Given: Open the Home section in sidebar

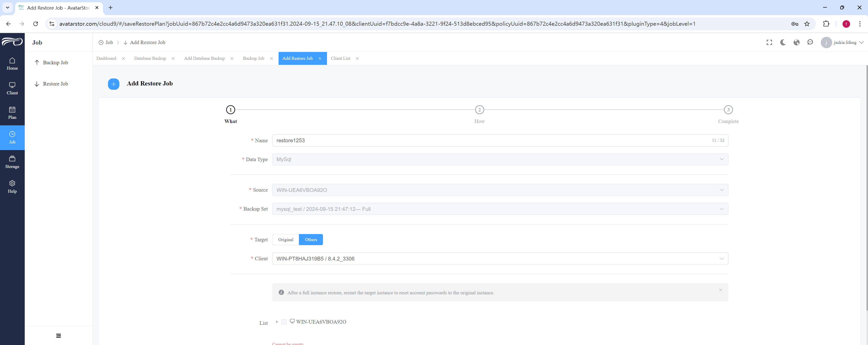Looking at the screenshot, I should [x=12, y=64].
